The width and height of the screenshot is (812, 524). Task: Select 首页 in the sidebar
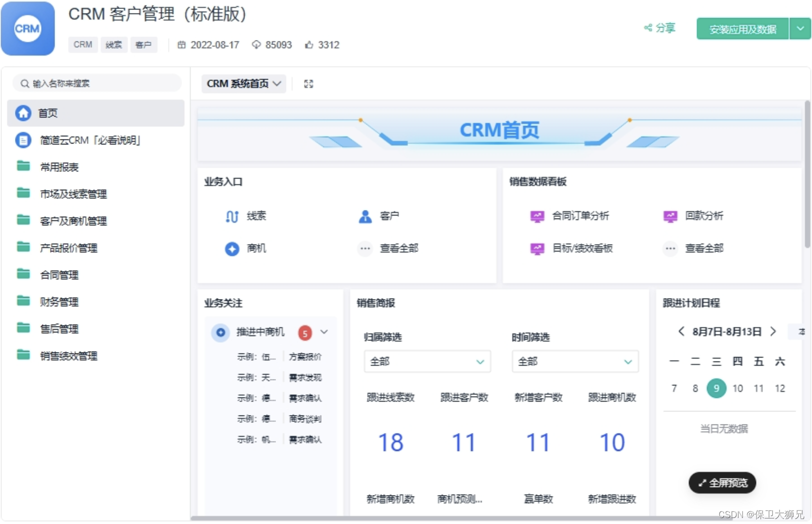click(x=96, y=113)
